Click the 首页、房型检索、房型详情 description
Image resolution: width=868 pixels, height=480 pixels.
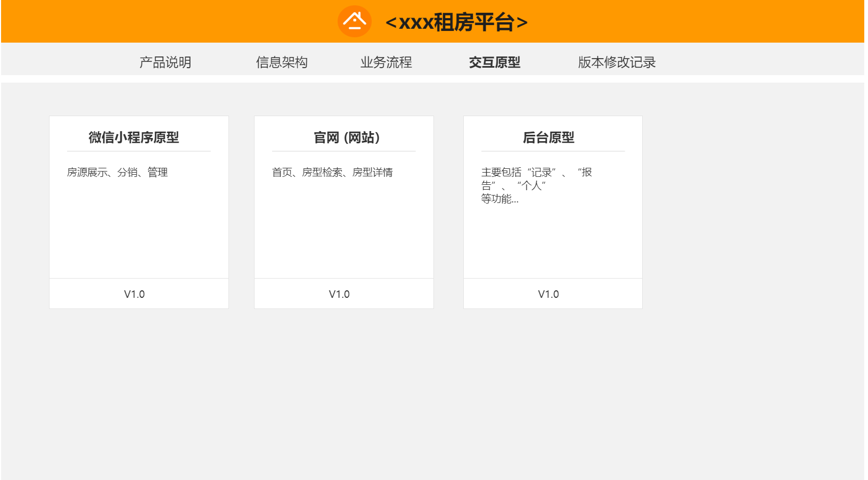[x=332, y=172]
